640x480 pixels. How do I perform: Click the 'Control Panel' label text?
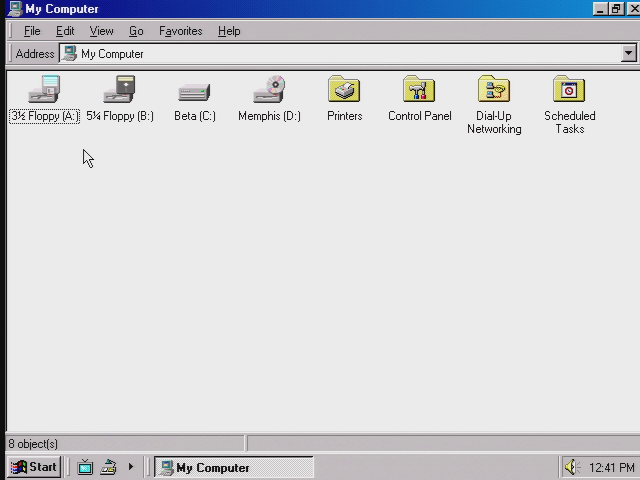[420, 116]
